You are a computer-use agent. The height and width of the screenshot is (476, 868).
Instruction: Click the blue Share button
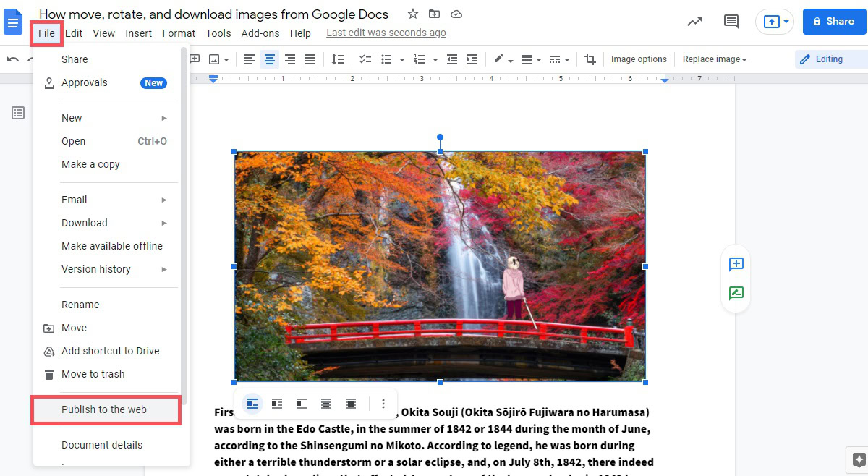(x=834, y=22)
